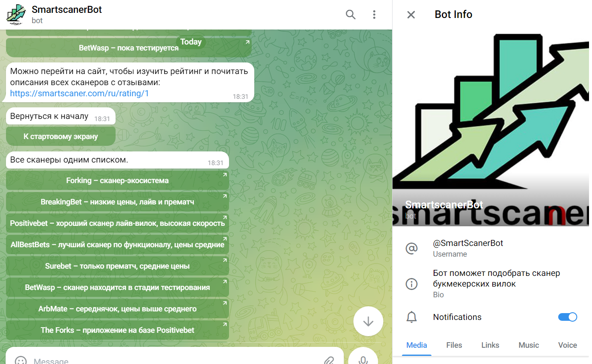Click the bio text 'Бот поможет подобрать сканер'

click(497, 278)
